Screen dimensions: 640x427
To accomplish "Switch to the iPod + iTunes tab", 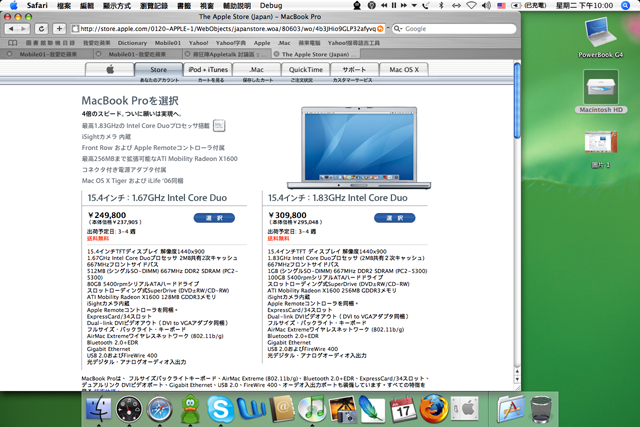I will click(208, 69).
